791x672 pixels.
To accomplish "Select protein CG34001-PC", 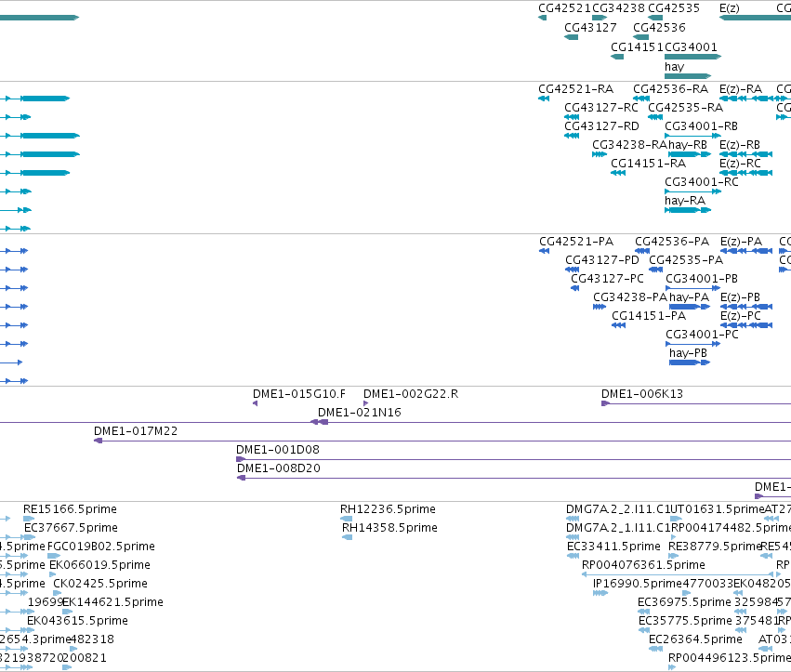I will (702, 335).
